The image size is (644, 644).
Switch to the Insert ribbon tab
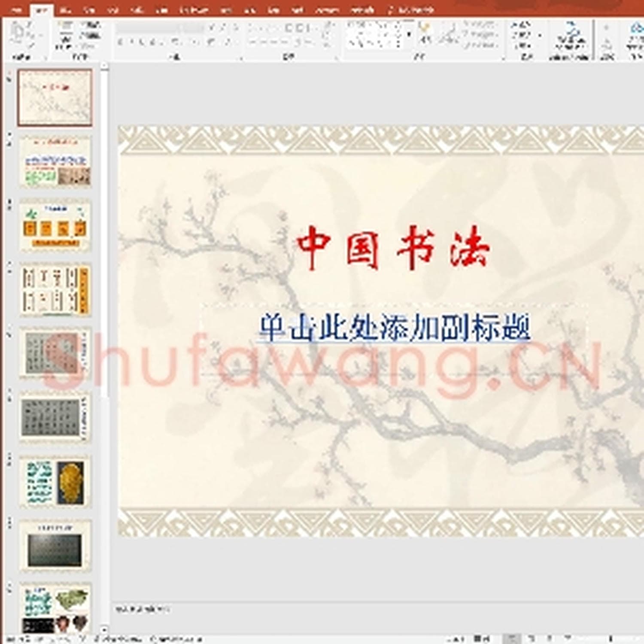65,9
